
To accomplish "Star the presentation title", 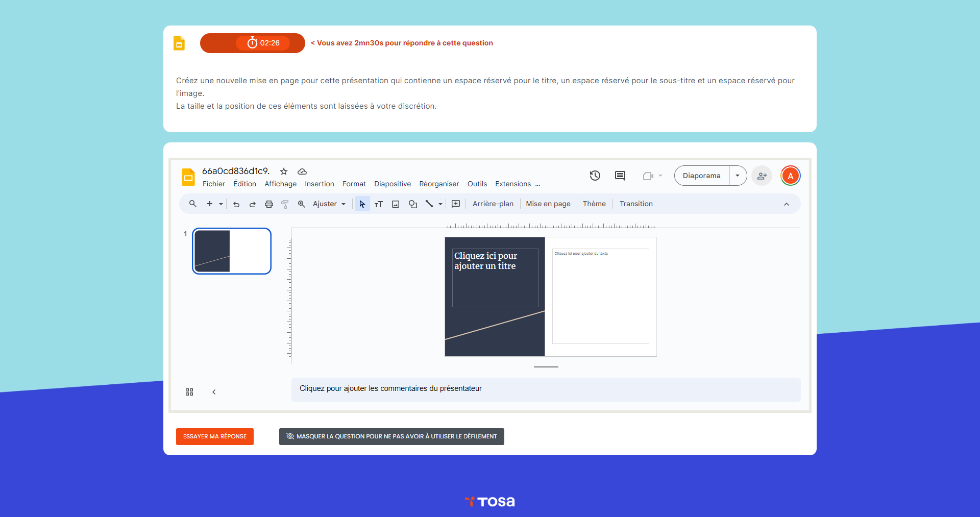I will 284,171.
